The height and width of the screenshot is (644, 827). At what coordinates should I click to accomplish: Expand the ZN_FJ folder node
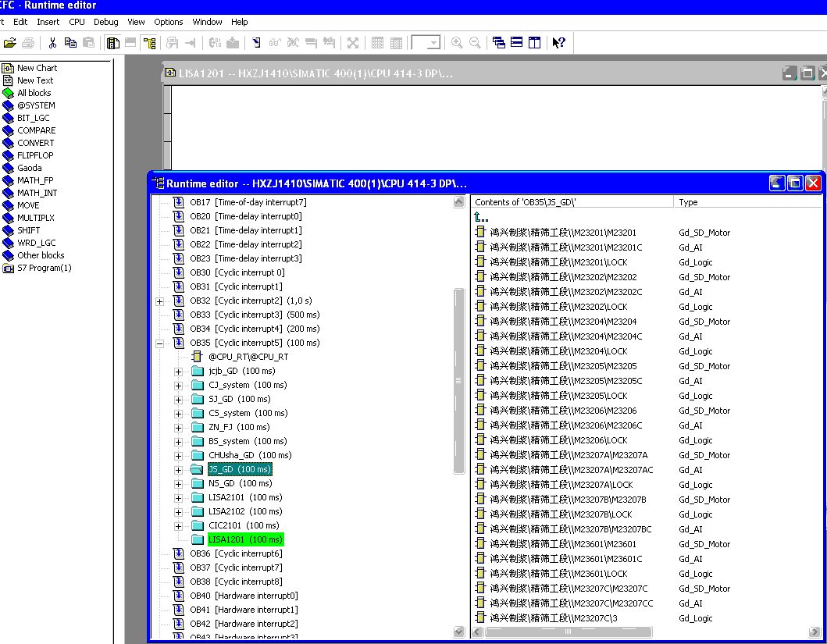point(178,428)
